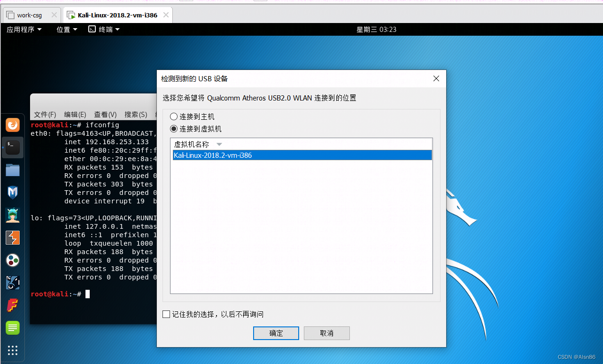Viewport: 603px width, 364px height.
Task: Select the Connect to virtual machine radio
Action: [x=174, y=129]
